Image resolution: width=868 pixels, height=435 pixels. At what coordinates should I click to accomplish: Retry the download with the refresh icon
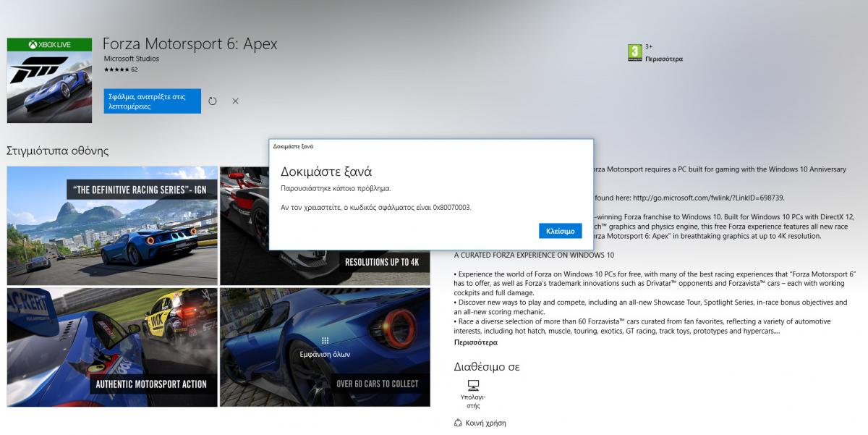point(213,101)
